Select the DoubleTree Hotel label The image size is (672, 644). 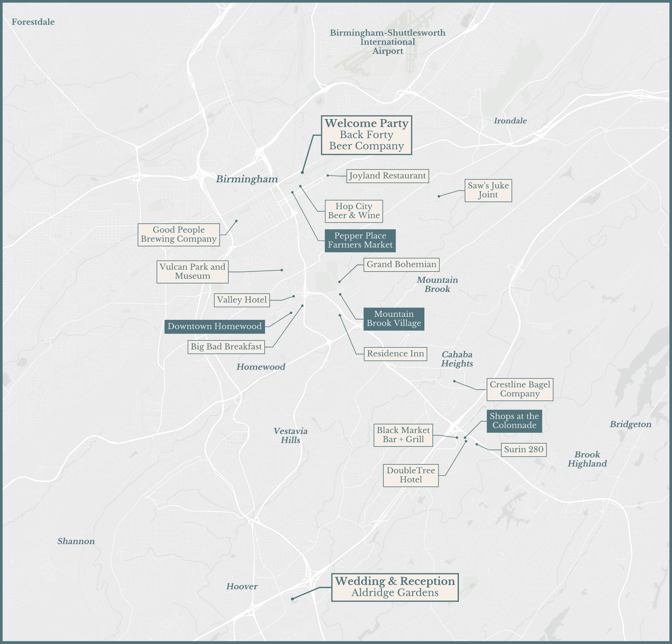coord(411,475)
